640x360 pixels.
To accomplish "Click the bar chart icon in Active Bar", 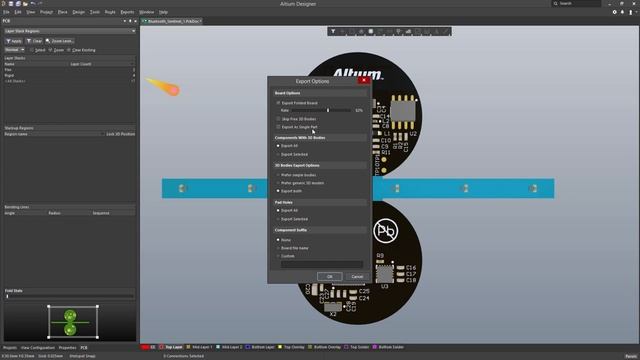I will [408, 31].
